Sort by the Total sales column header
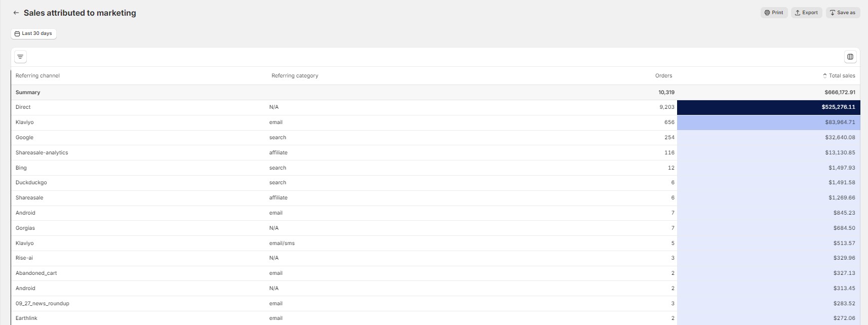Viewport: 868px width, 325px height. pos(839,75)
